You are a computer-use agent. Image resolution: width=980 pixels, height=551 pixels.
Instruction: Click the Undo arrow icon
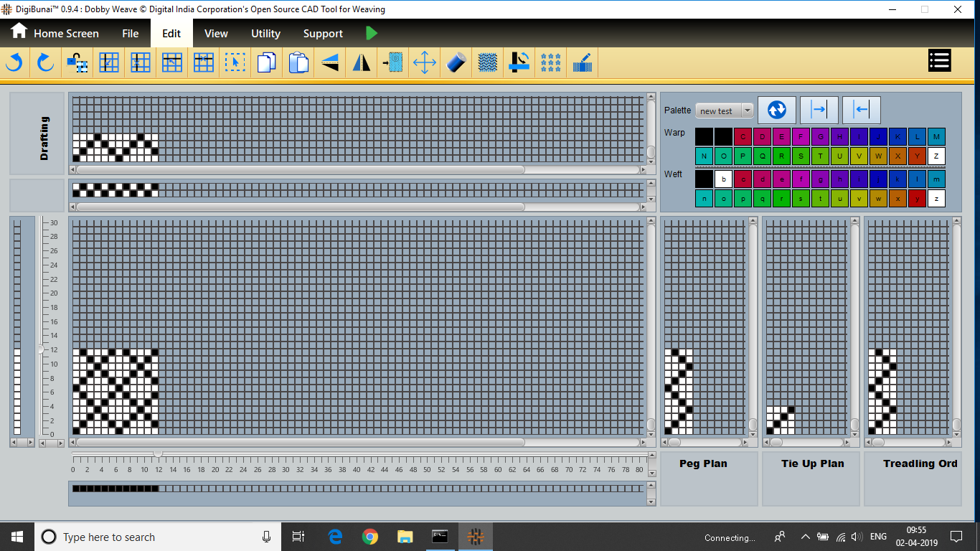[14, 63]
